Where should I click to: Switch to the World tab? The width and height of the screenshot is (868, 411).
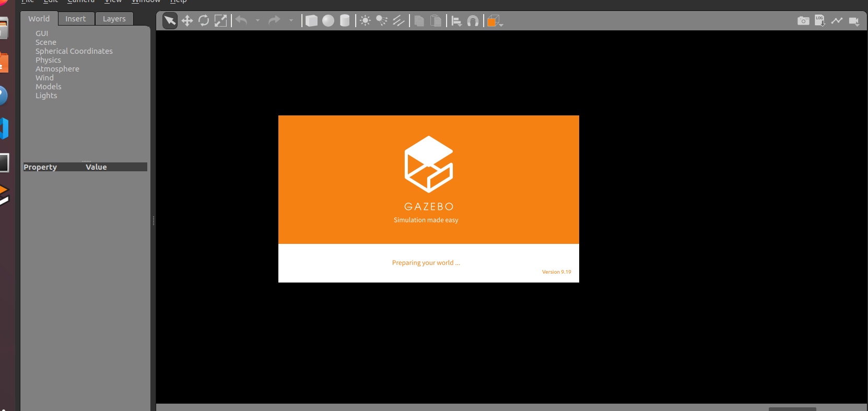click(x=39, y=19)
